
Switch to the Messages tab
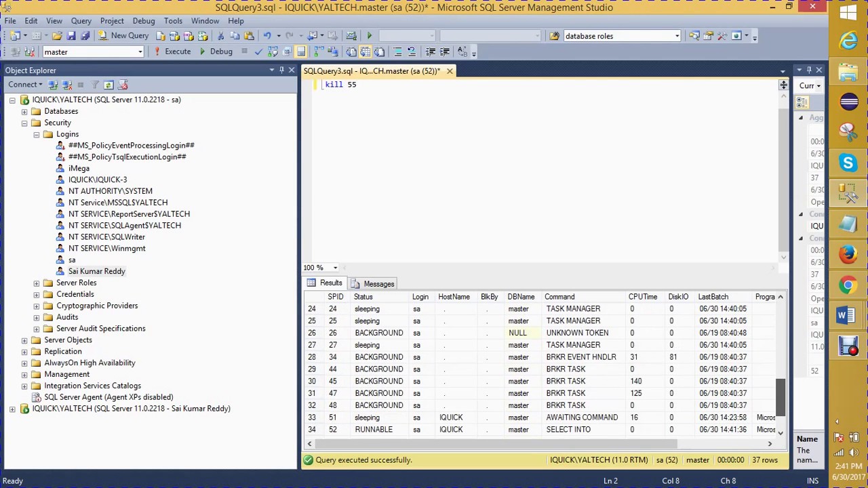click(372, 284)
